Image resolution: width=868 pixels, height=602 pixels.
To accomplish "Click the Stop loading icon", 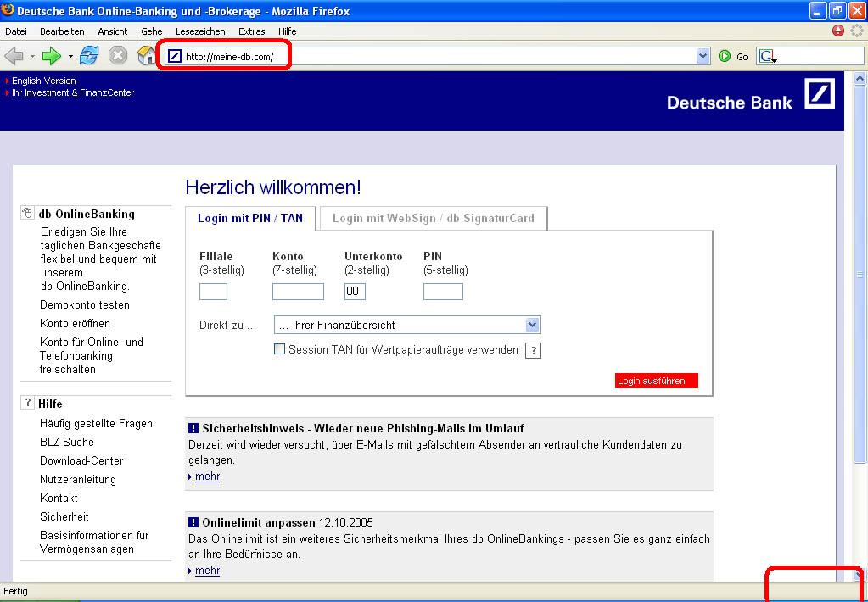I will click(117, 56).
